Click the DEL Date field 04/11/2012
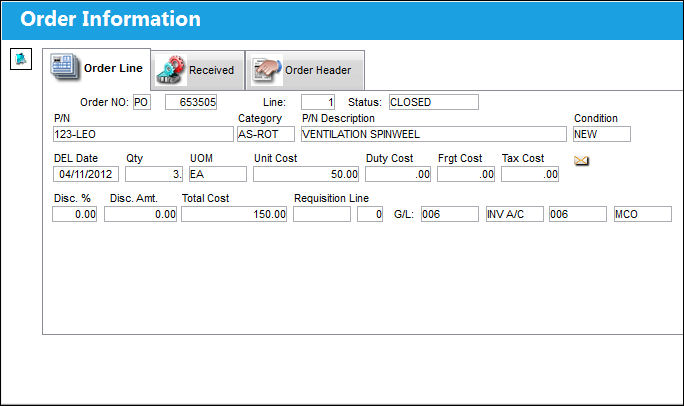Screen dimensions: 684x406 click(x=86, y=174)
